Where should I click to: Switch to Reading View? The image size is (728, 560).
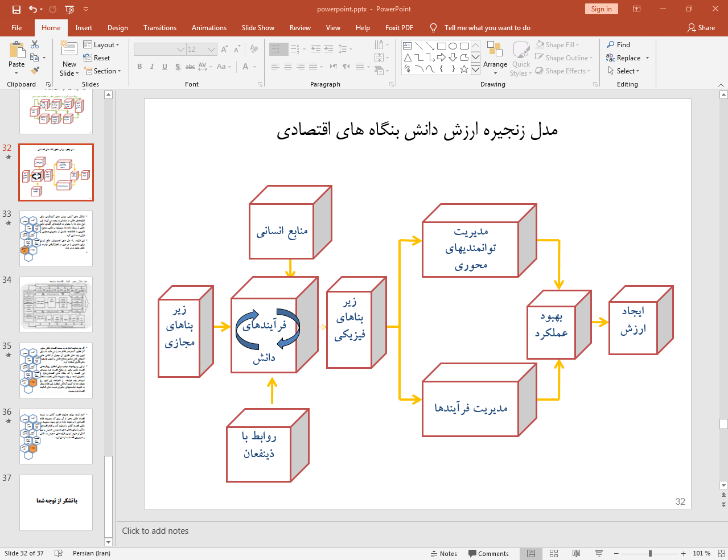pyautogui.click(x=576, y=553)
